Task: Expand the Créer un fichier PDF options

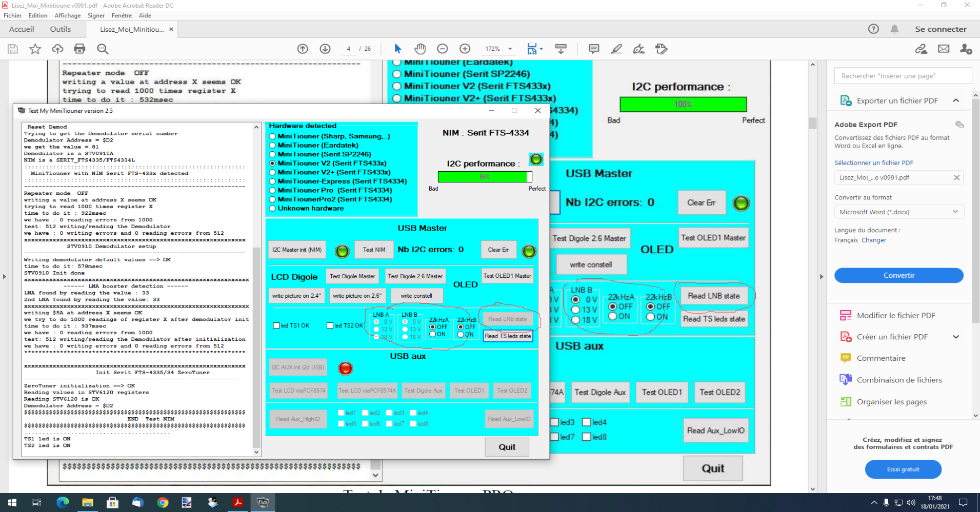Action: pos(956,337)
